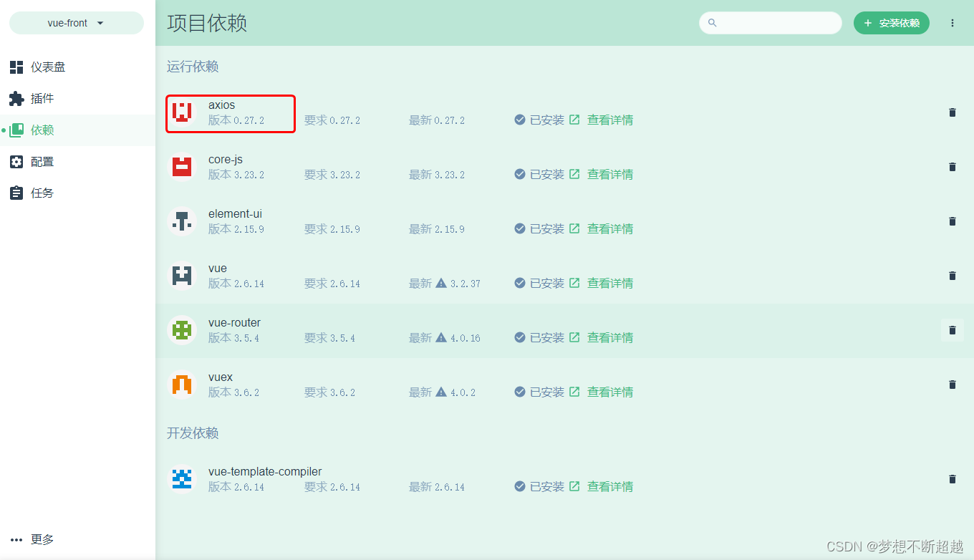Image resolution: width=974 pixels, height=560 pixels.
Task: Click the axios package name
Action: coord(222,105)
